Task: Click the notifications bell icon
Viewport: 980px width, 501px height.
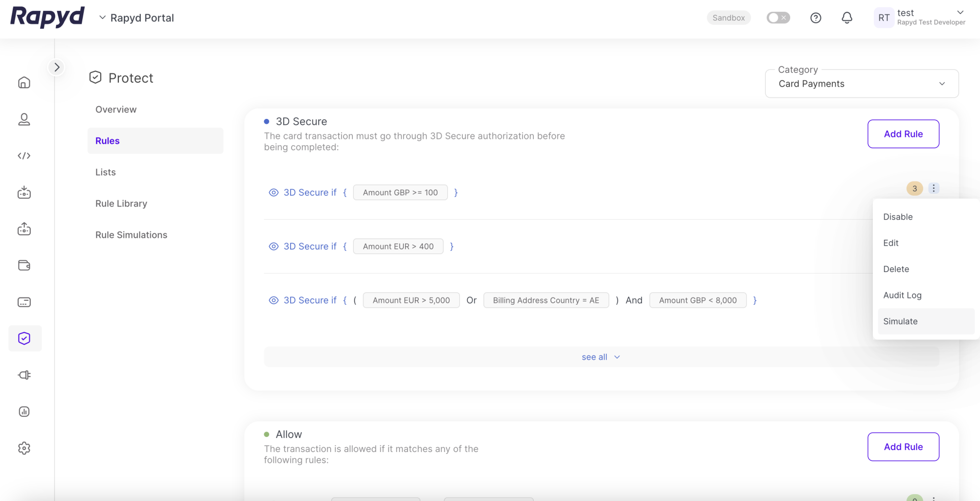Action: (x=847, y=18)
